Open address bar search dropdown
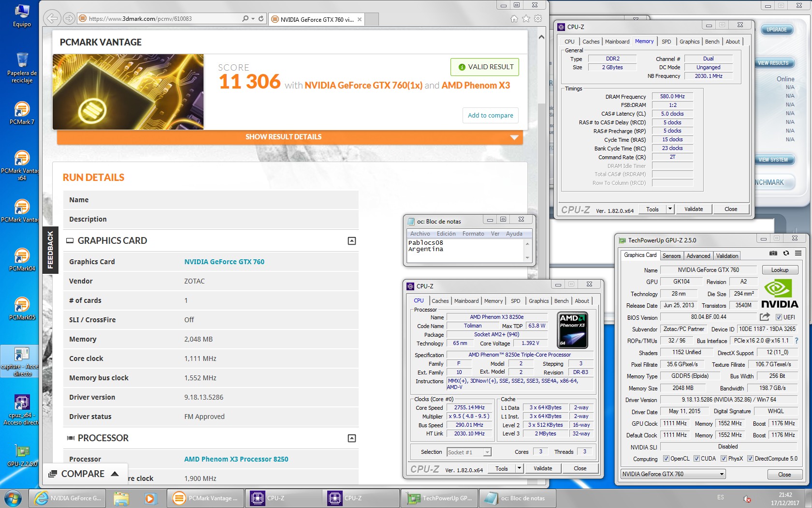This screenshot has height=508, width=812. coord(253,18)
